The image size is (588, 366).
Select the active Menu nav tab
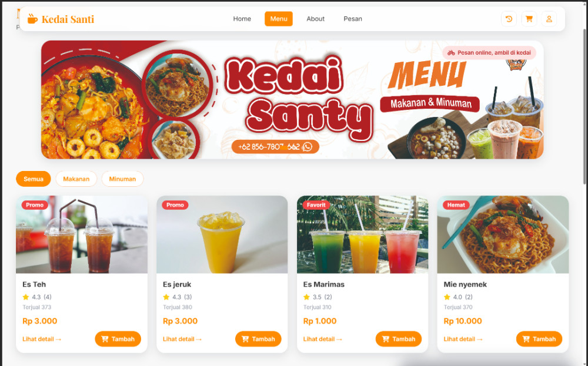(279, 19)
